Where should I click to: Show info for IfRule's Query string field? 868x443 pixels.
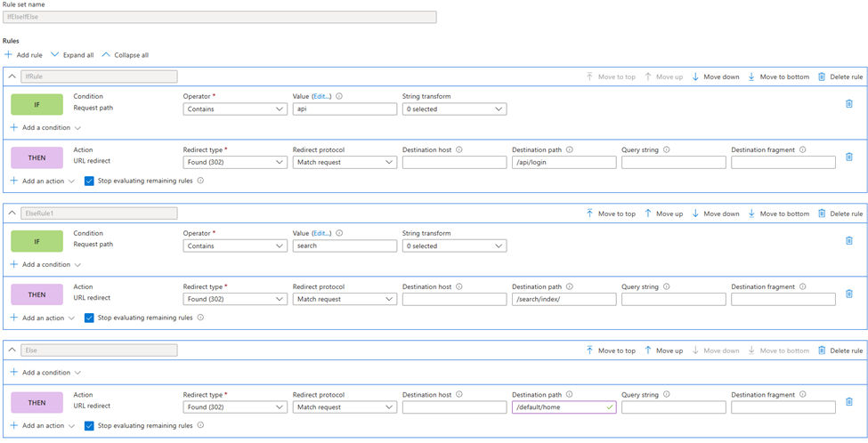666,150
